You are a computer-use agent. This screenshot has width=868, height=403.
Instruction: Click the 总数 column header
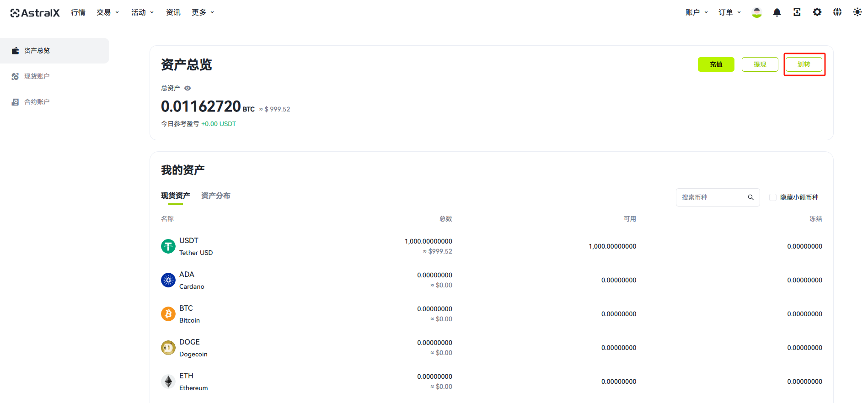click(x=446, y=219)
